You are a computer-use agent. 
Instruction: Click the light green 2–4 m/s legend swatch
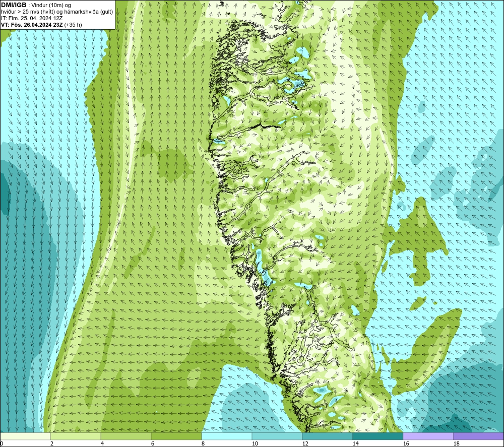pyautogui.click(x=76, y=436)
